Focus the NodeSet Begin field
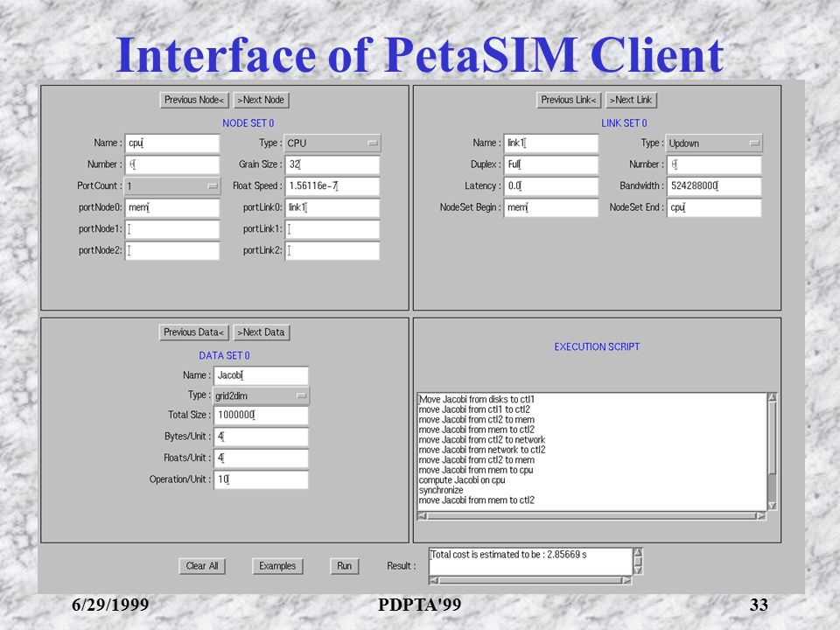 pos(550,207)
